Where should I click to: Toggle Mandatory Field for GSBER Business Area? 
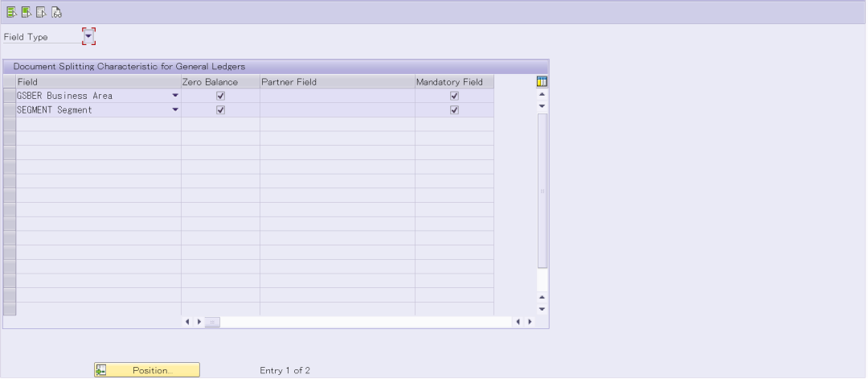point(454,95)
